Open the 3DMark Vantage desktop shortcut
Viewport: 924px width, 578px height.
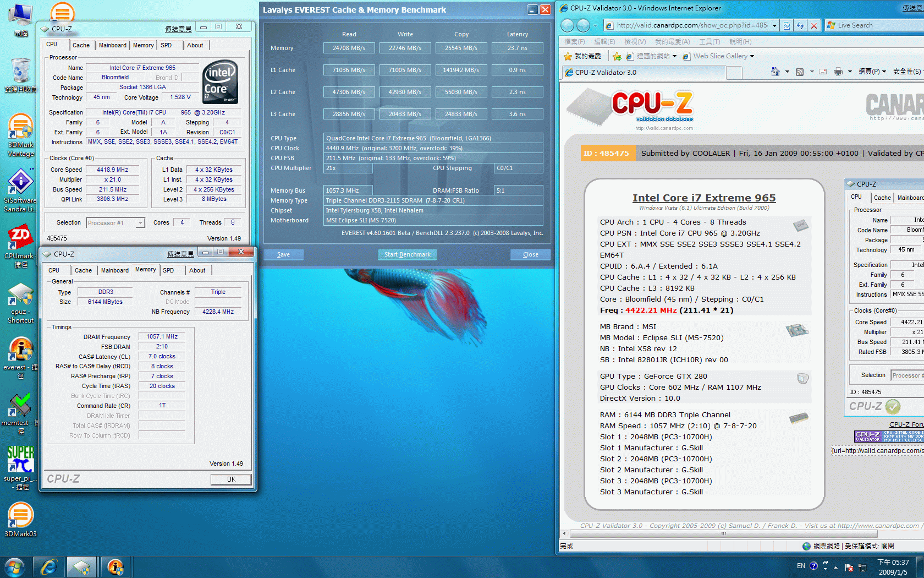20,128
